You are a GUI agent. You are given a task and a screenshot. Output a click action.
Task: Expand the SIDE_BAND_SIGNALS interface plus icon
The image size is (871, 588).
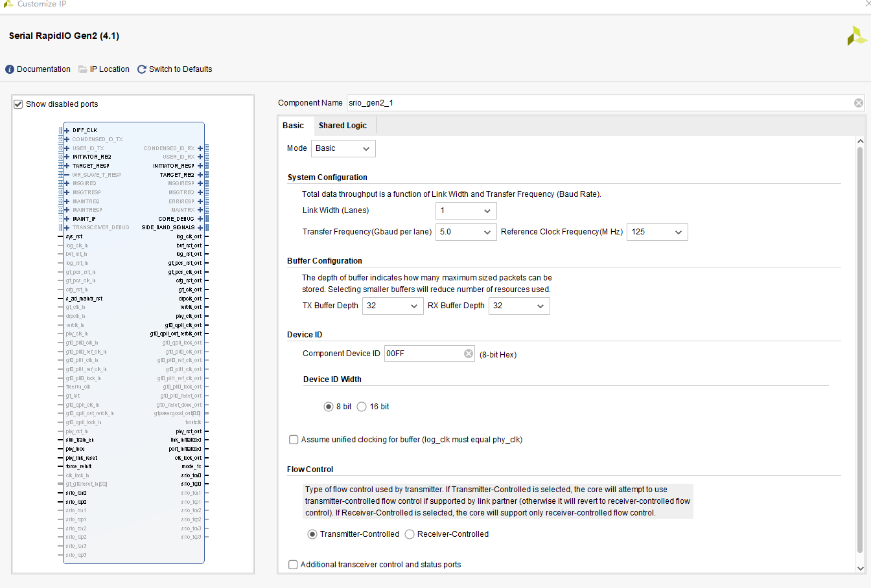(x=200, y=227)
